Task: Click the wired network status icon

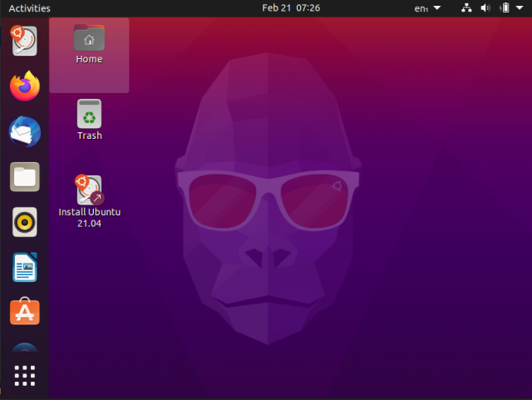Action: tap(466, 7)
